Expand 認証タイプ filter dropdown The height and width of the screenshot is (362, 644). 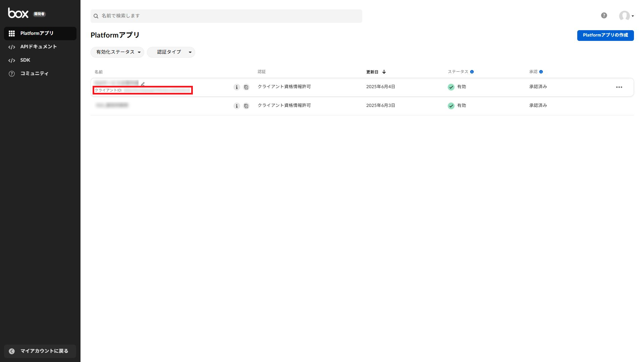[171, 52]
